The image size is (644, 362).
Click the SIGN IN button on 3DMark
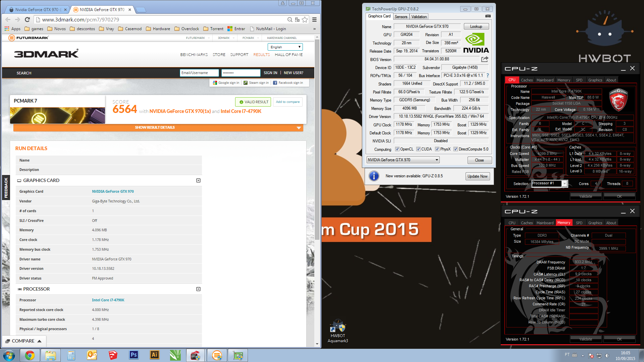pos(270,73)
